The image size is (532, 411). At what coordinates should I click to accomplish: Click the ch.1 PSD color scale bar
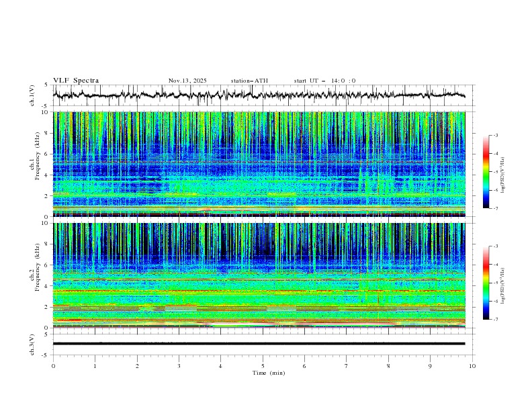click(486, 172)
